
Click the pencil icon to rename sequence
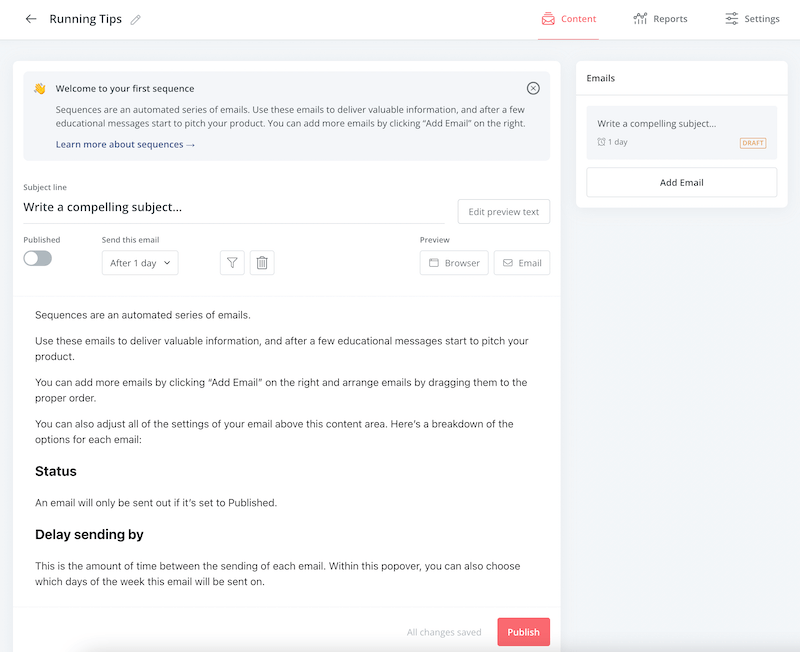[x=136, y=20]
